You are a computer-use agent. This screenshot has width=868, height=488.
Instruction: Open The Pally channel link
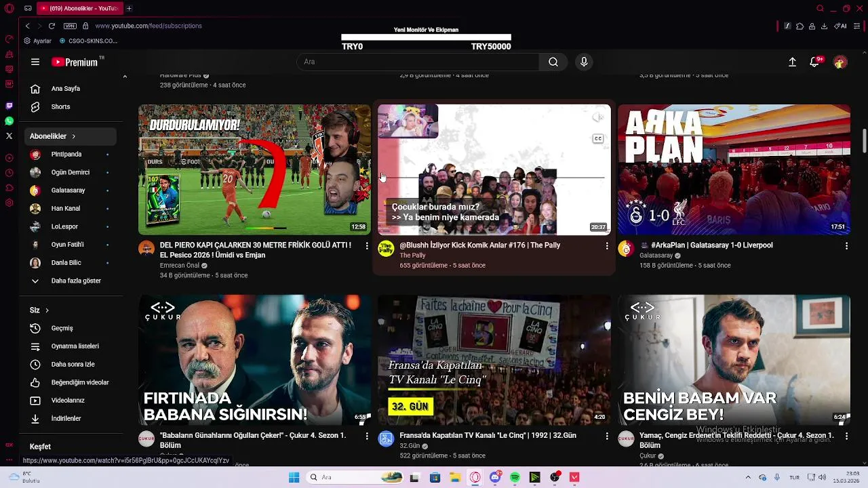(x=412, y=256)
